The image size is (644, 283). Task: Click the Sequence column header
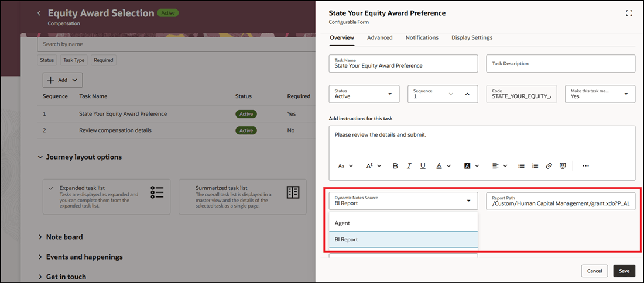55,96
